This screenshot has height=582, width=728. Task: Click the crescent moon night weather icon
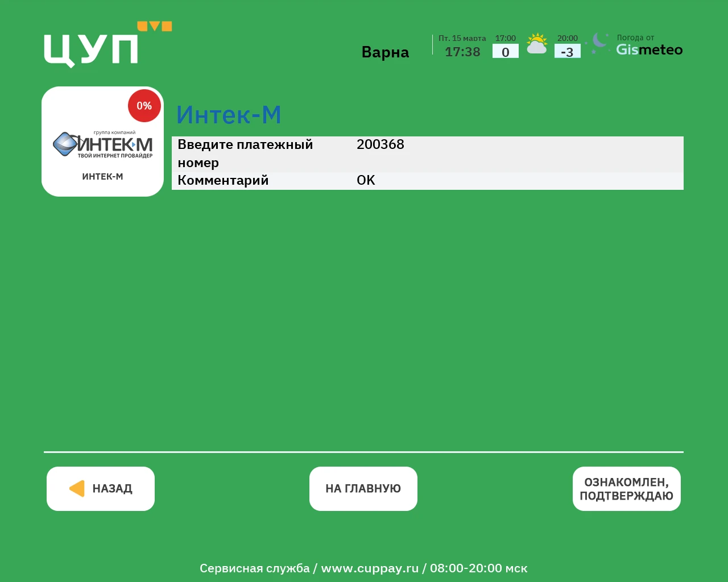pyautogui.click(x=598, y=43)
